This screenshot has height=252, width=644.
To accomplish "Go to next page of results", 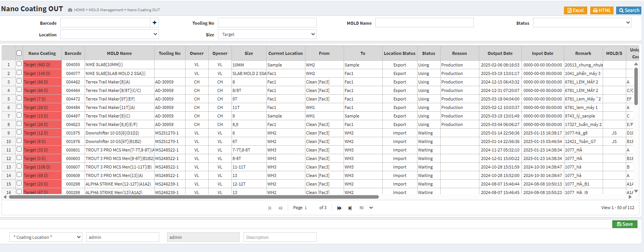I will (x=339, y=208).
